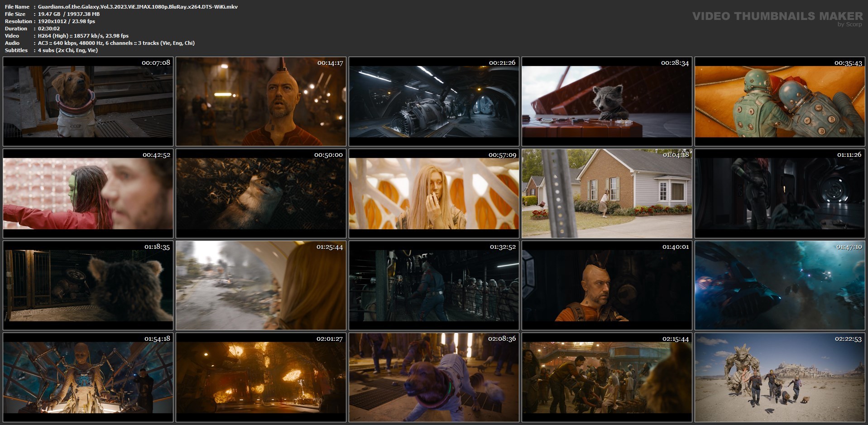The height and width of the screenshot is (425, 868).
Task: Select the thumbnail at 00:50:00
Action: click(x=261, y=193)
